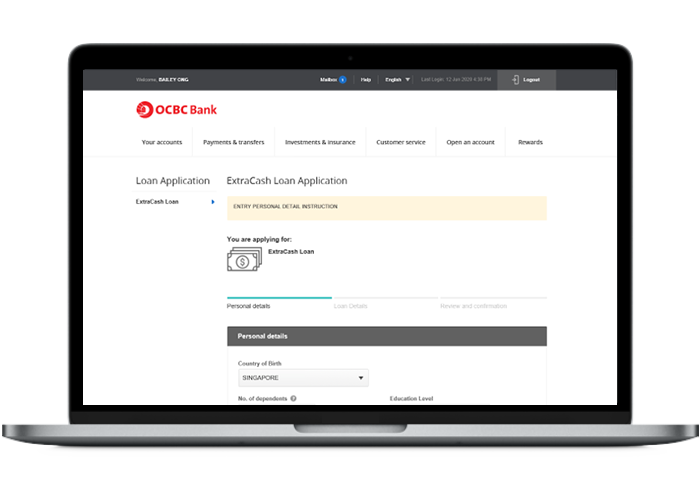This screenshot has height=500, width=700.
Task: Click the Personal details progress bar segment
Action: pos(279,297)
